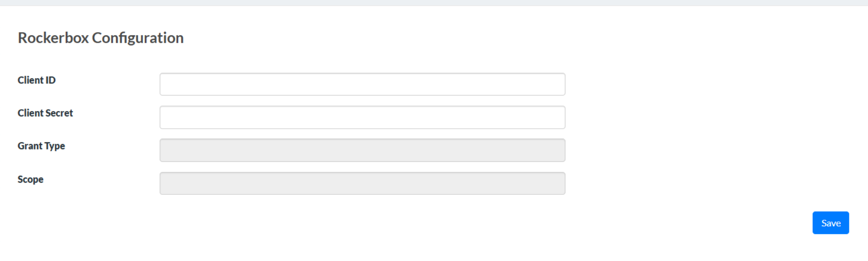Click the Rockerbox Configuration heading

(x=101, y=38)
